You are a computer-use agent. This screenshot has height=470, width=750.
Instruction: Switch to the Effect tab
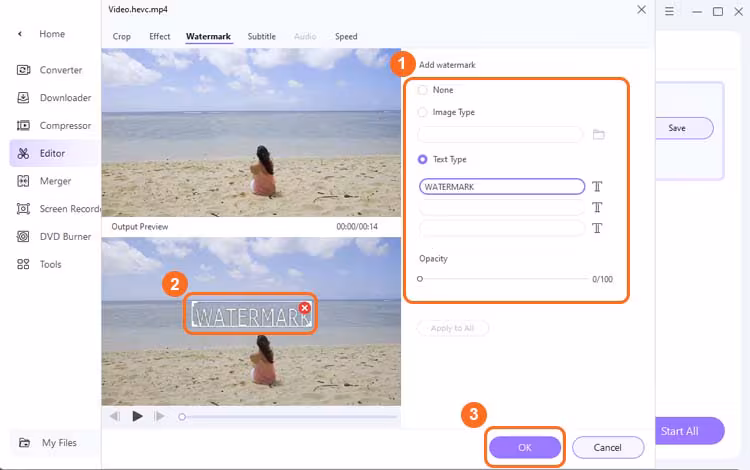tap(159, 36)
